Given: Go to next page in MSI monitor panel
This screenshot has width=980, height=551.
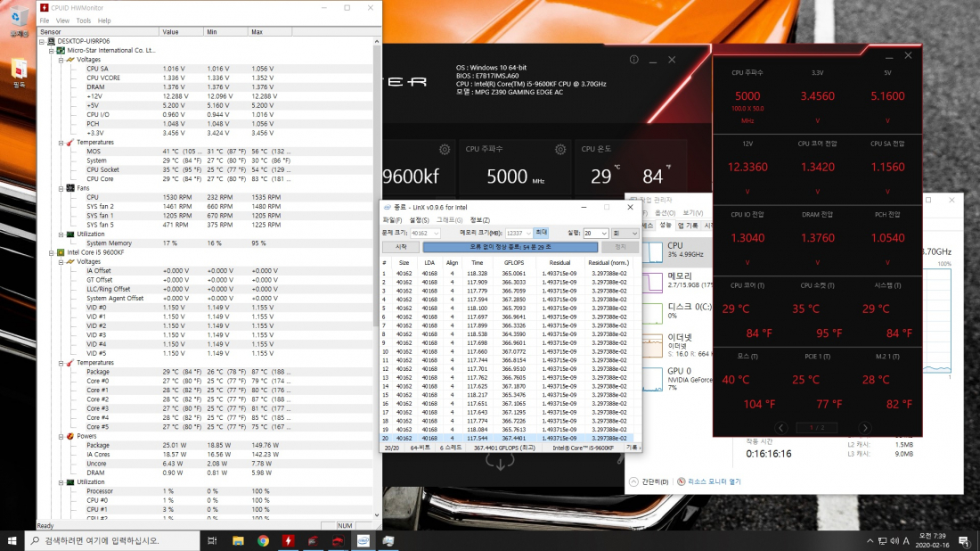Looking at the screenshot, I should pos(864,428).
